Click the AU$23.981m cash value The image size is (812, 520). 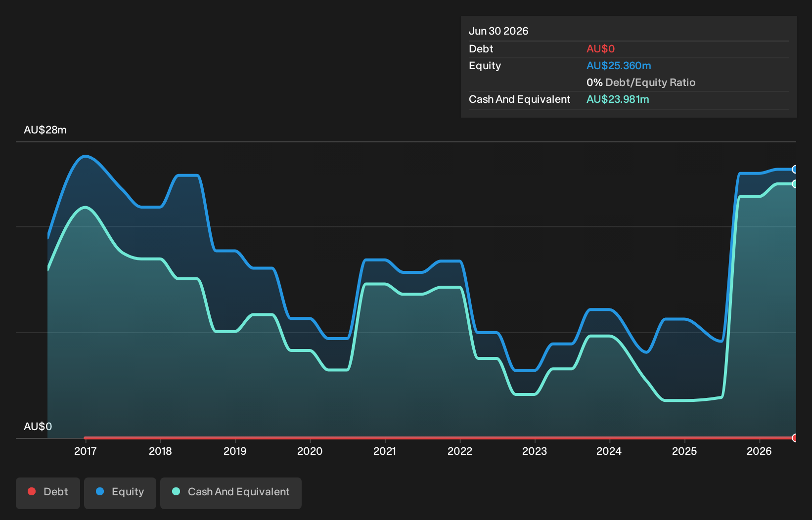point(618,99)
